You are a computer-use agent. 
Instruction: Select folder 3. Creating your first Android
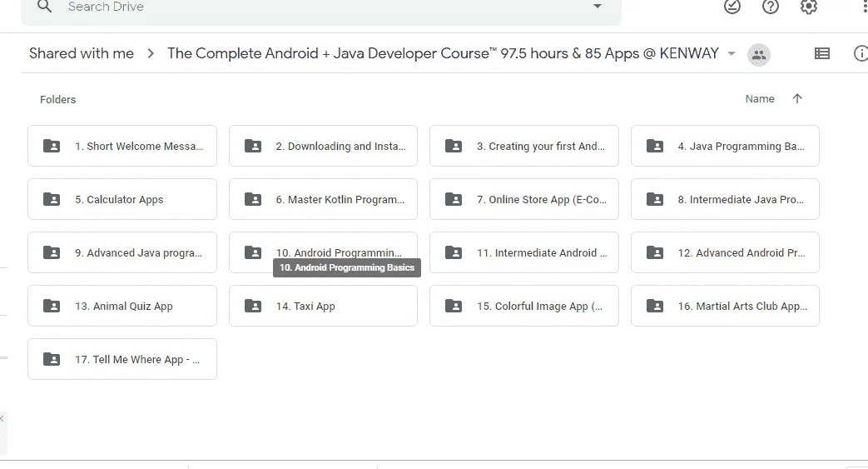tap(524, 146)
